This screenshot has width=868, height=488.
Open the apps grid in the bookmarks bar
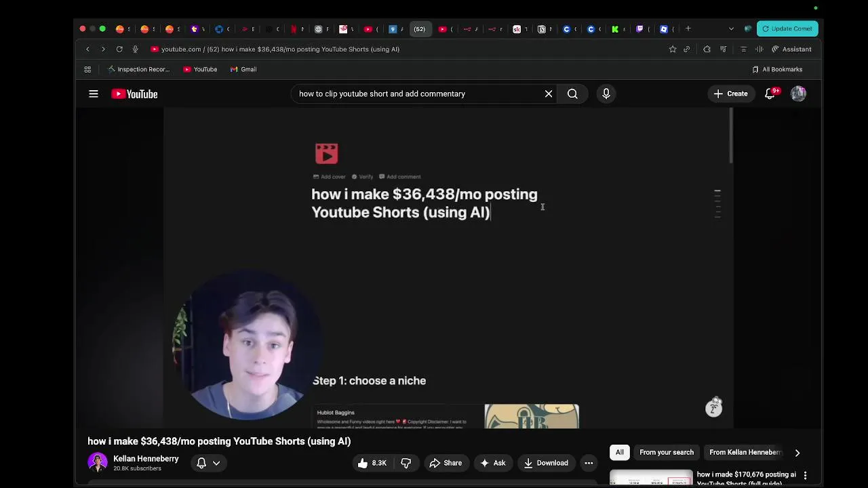(x=87, y=69)
